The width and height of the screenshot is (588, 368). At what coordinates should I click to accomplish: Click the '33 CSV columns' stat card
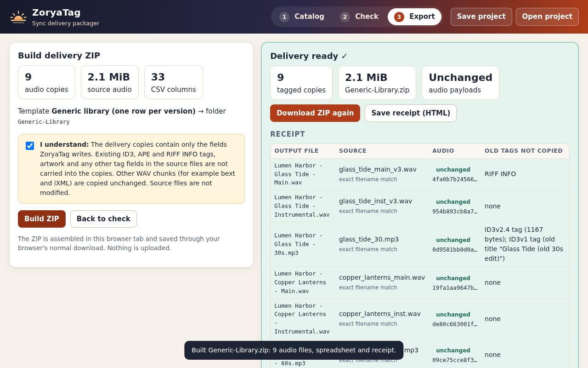pyautogui.click(x=174, y=82)
